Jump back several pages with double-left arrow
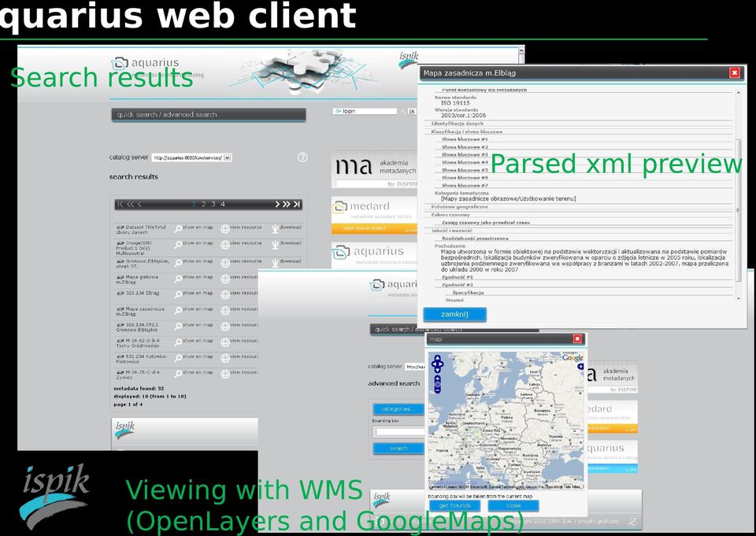Viewport: 756px width, 536px height. [130, 205]
